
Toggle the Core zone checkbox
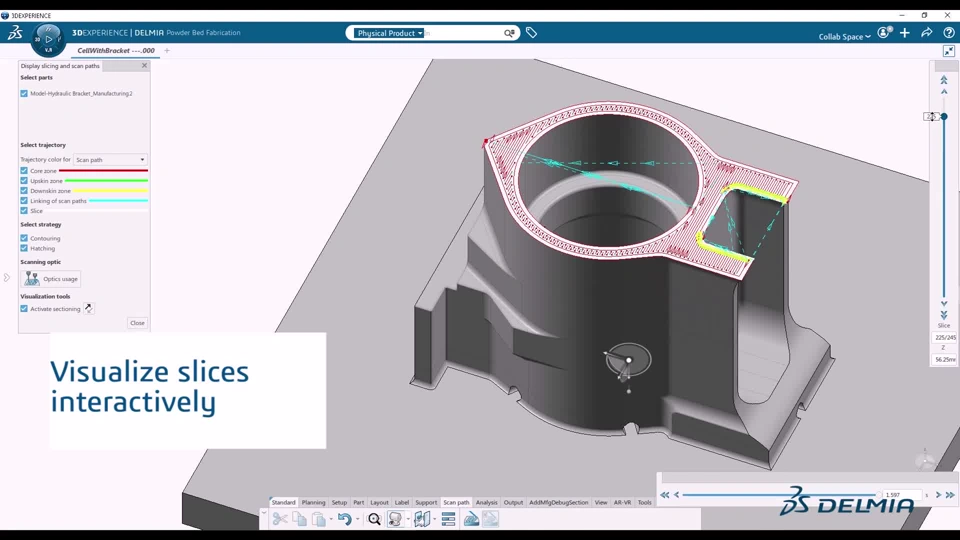click(24, 171)
